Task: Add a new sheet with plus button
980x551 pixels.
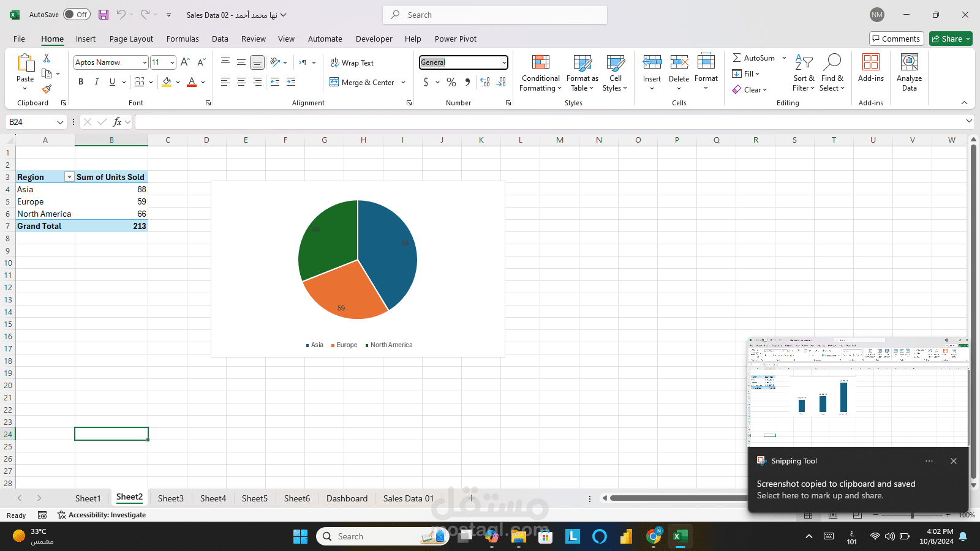Action: (x=471, y=498)
